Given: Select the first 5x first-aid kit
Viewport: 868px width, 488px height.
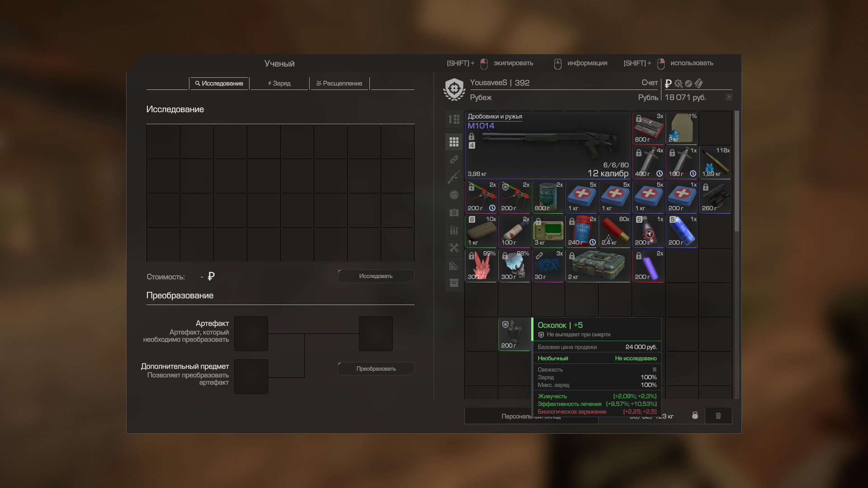Looking at the screenshot, I should pyautogui.click(x=581, y=197).
